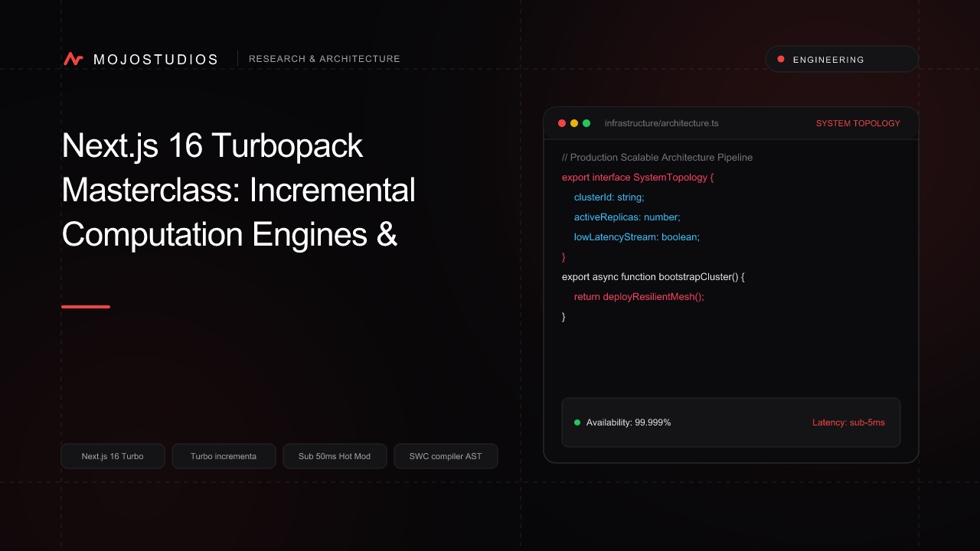Click the Availability: 99.999% text

pos(629,422)
